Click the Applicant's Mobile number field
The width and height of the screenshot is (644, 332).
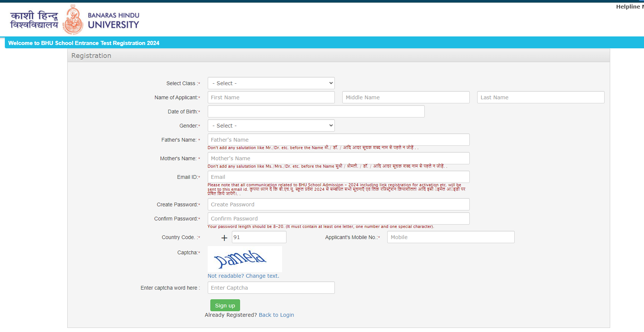coord(450,237)
